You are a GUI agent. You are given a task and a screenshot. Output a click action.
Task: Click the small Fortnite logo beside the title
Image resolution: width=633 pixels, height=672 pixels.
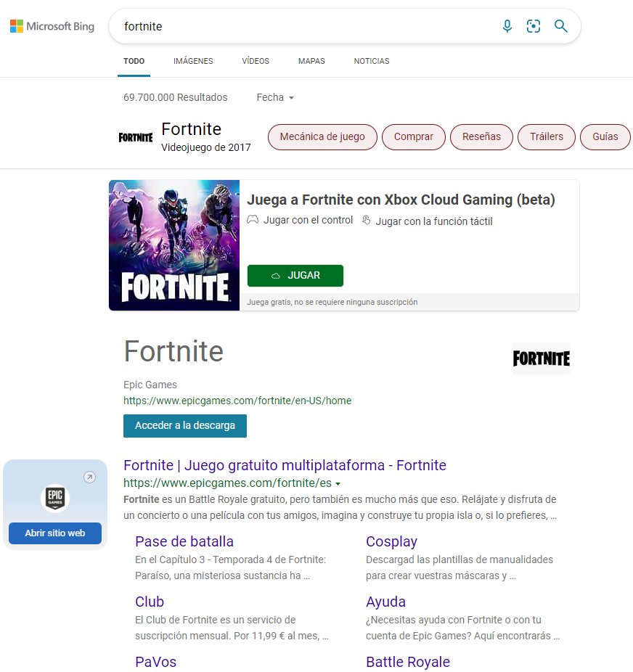(136, 137)
